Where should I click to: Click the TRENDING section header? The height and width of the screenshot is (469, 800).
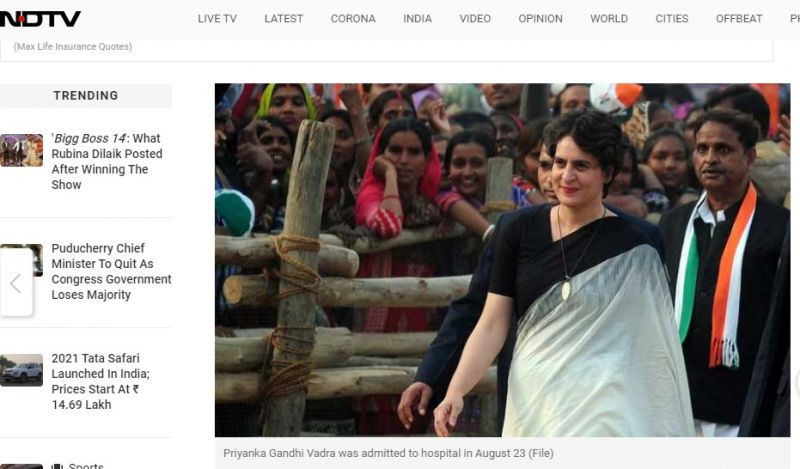pyautogui.click(x=86, y=95)
